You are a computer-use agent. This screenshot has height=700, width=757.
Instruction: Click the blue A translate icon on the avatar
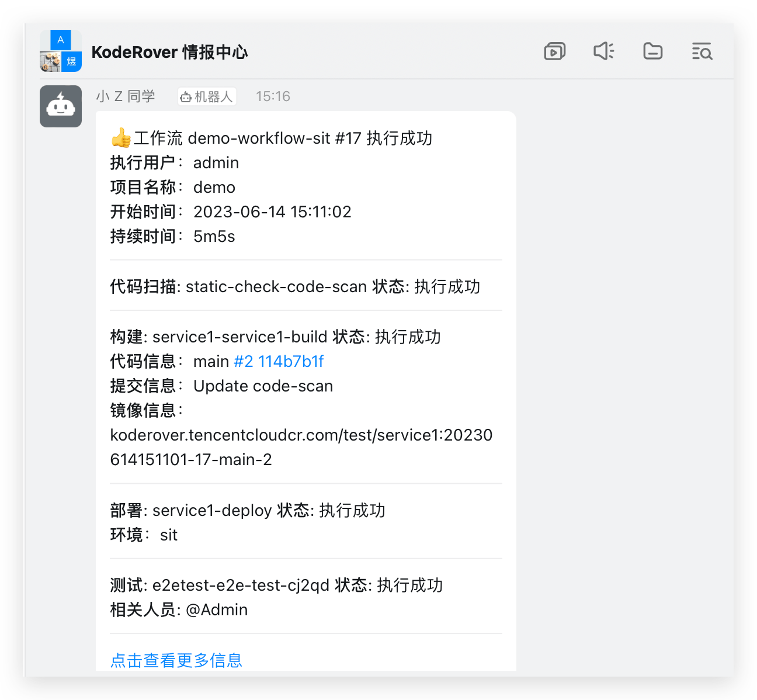click(x=61, y=39)
